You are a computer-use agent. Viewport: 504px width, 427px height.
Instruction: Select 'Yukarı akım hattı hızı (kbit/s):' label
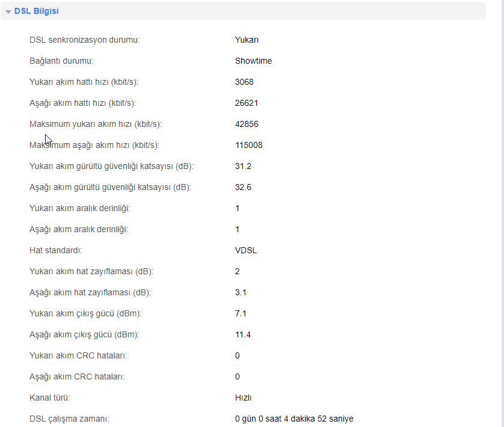[84, 82]
